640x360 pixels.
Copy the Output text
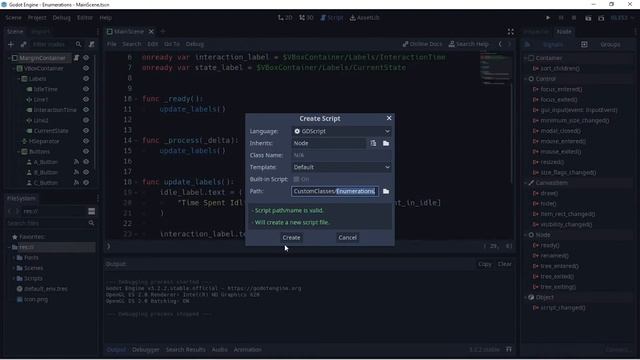pyautogui.click(x=484, y=264)
